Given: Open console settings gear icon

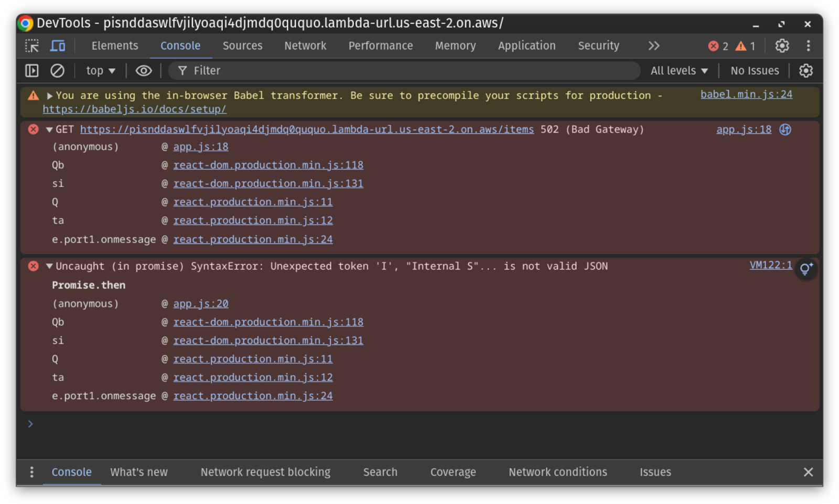Looking at the screenshot, I should [806, 71].
